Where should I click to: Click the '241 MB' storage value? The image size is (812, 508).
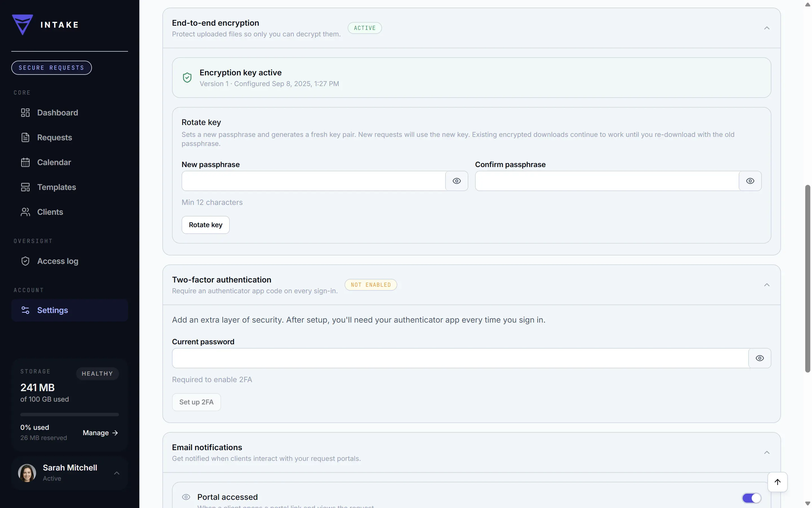click(37, 387)
